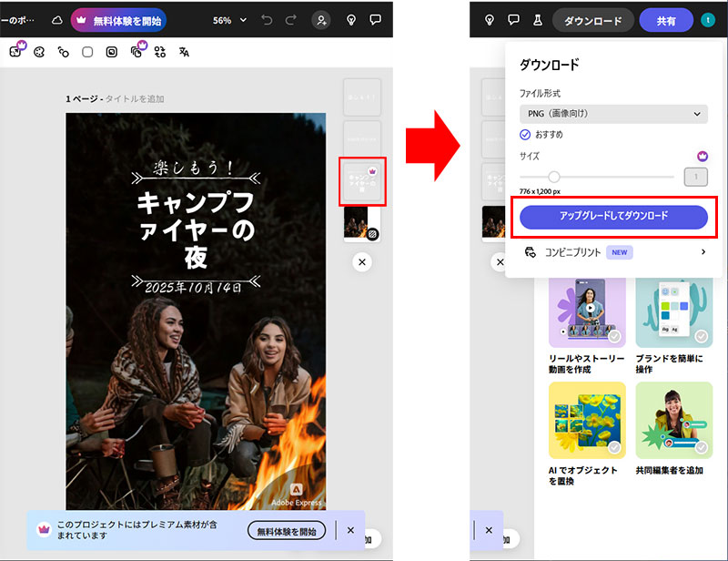
Task: Dismiss the premium assets notification banner
Action: (x=350, y=530)
